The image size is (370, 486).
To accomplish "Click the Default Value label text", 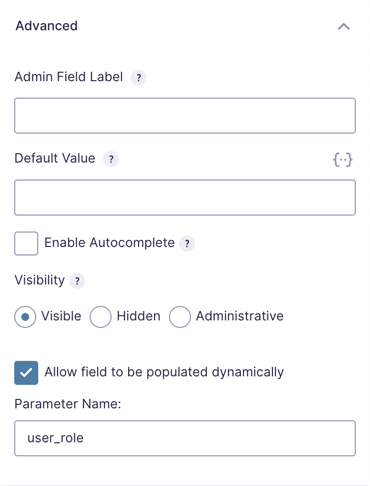I will click(55, 158).
